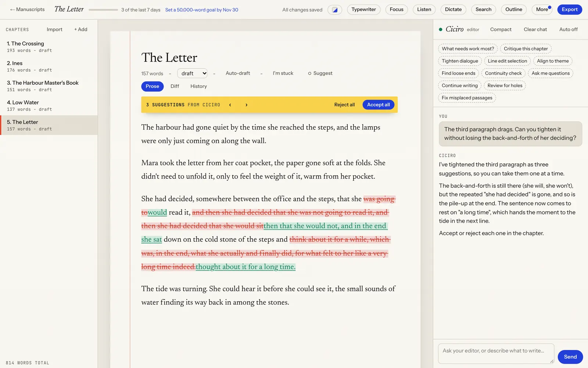
Task: Open the History tab
Action: (198, 86)
